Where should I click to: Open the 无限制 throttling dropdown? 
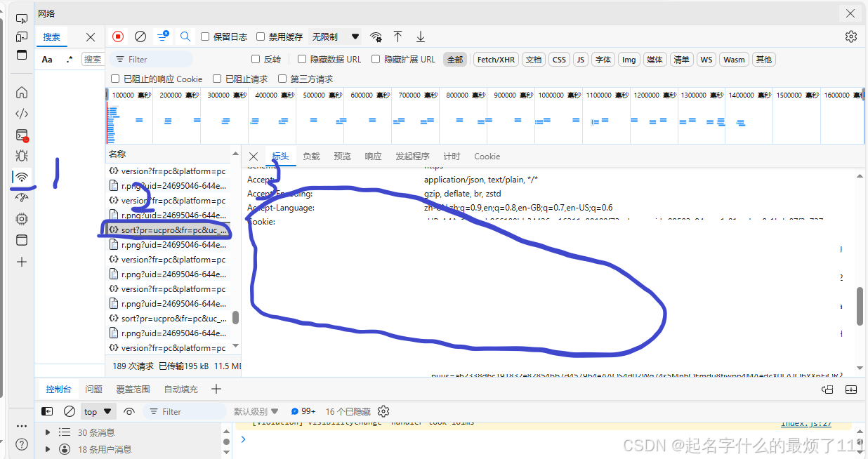pos(336,36)
